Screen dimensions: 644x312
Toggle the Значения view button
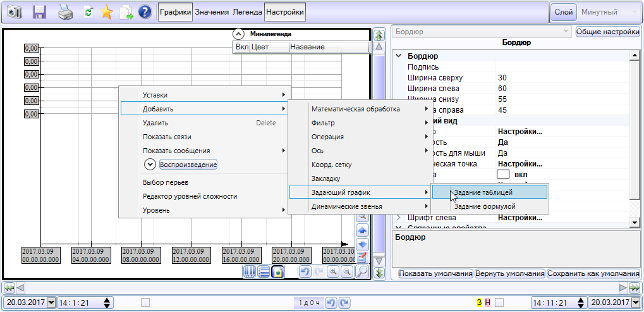(x=212, y=12)
